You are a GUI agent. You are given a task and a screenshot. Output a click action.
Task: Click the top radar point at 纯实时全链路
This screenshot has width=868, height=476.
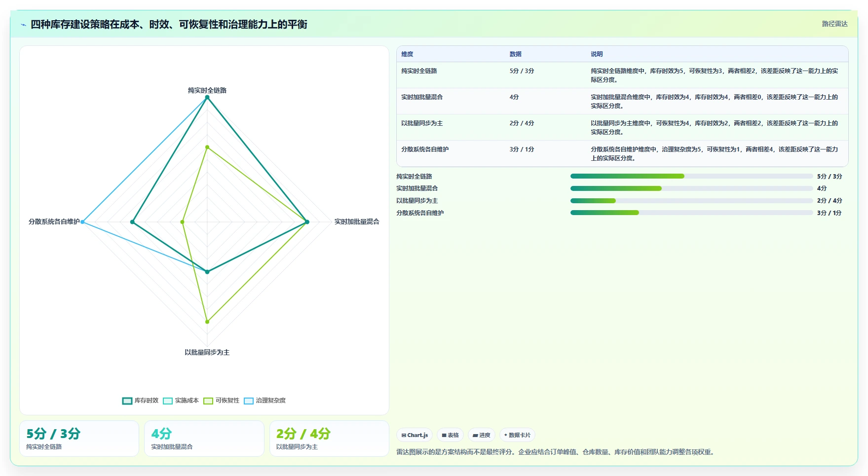click(x=207, y=97)
